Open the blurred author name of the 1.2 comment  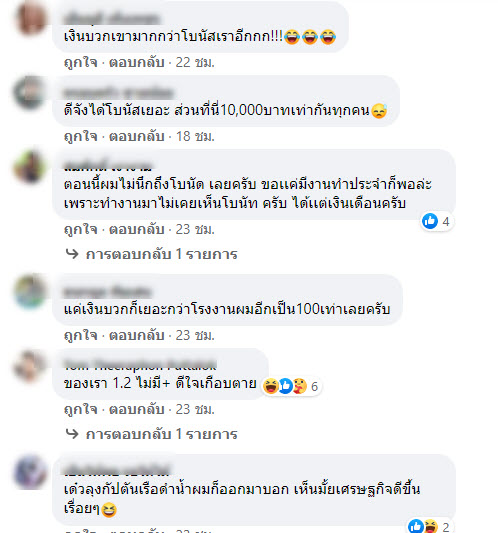point(140,365)
